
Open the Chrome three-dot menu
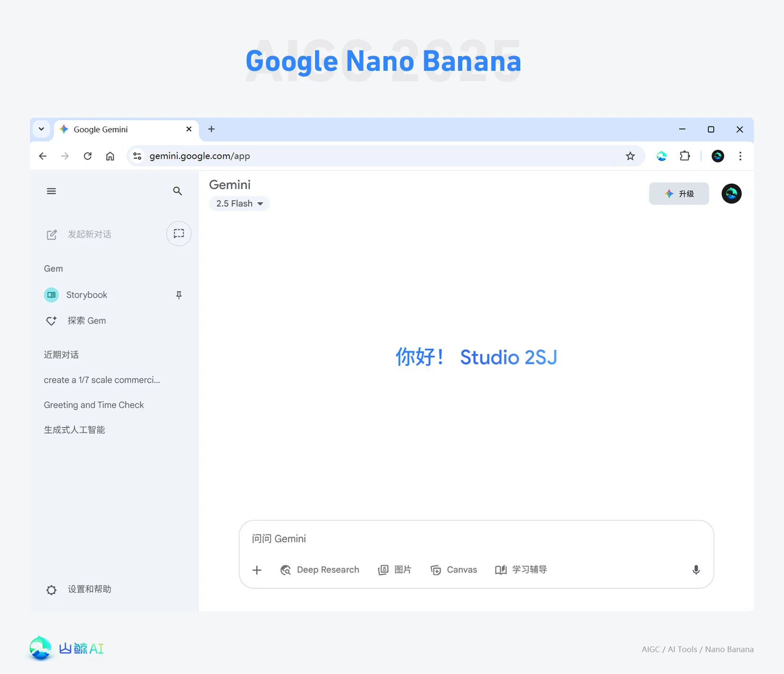pyautogui.click(x=740, y=156)
